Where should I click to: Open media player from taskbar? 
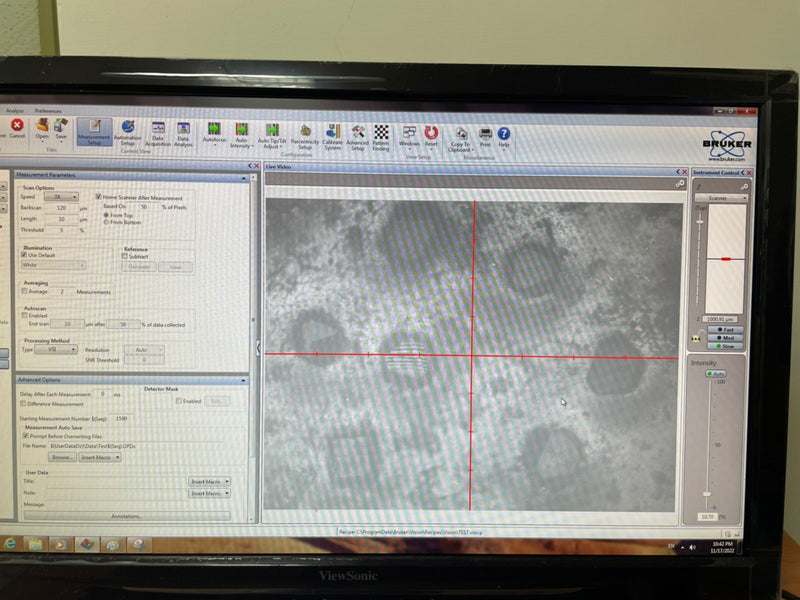(60, 545)
